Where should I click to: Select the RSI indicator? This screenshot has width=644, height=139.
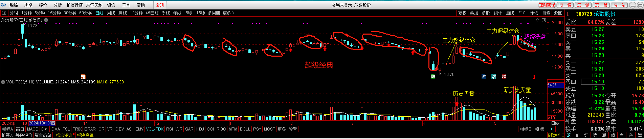tap(170, 129)
